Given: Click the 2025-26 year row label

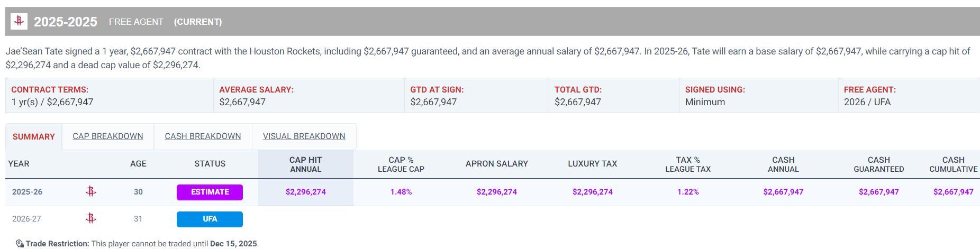Looking at the screenshot, I should [27, 192].
